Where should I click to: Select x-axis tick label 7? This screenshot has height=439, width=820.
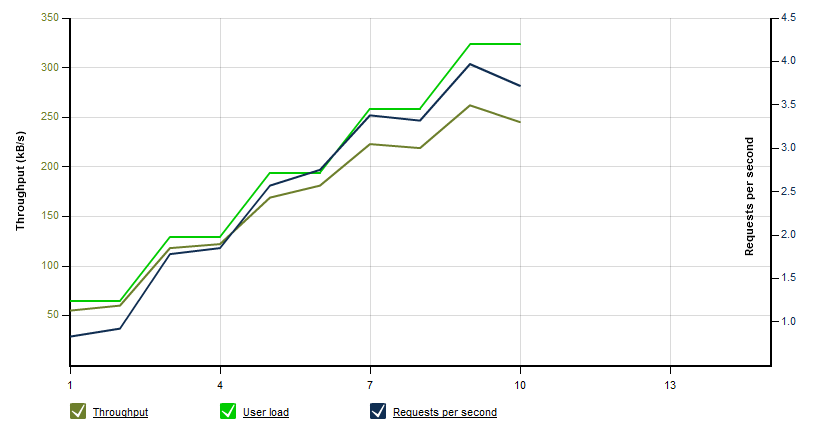point(370,386)
